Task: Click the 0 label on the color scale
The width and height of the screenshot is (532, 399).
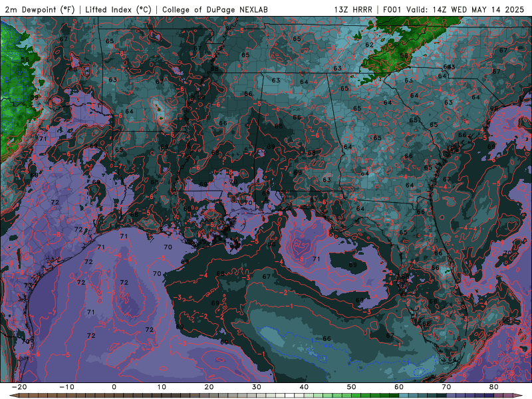Action: pyautogui.click(x=114, y=387)
